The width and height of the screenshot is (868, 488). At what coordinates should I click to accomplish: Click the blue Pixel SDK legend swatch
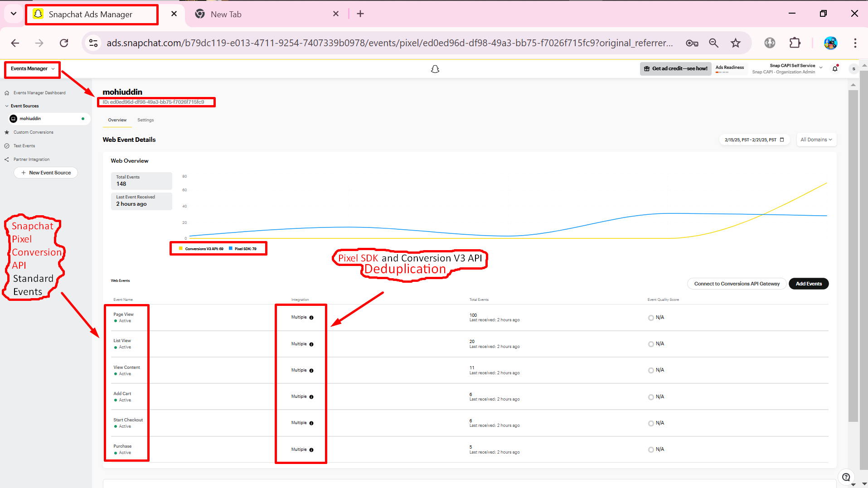tap(231, 248)
